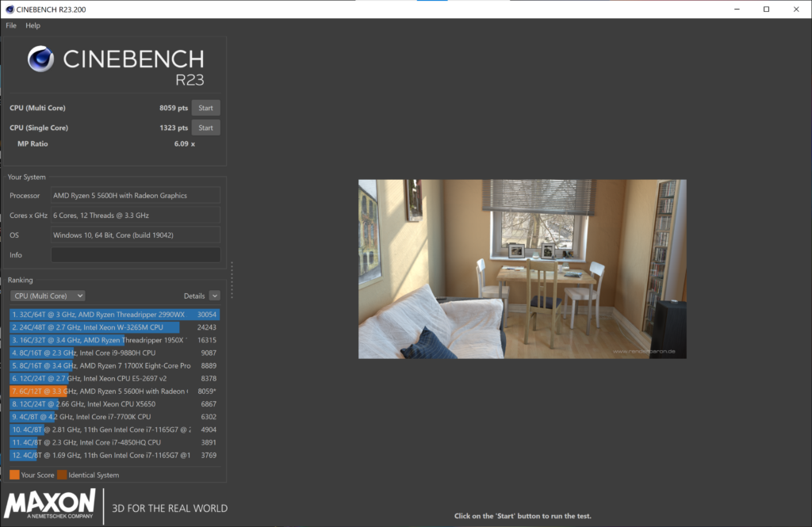Viewport: 812px width, 527px height.
Task: Click the Processor name field
Action: point(136,195)
